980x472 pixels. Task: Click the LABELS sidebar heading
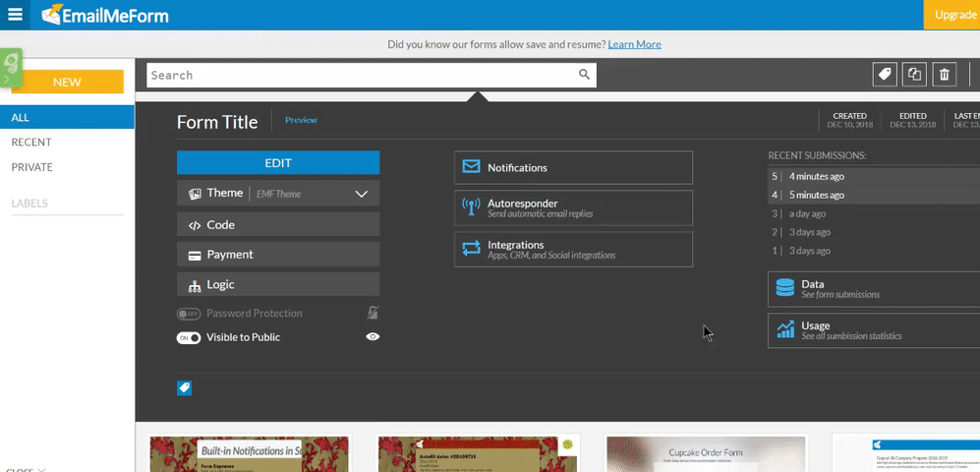[29, 204]
